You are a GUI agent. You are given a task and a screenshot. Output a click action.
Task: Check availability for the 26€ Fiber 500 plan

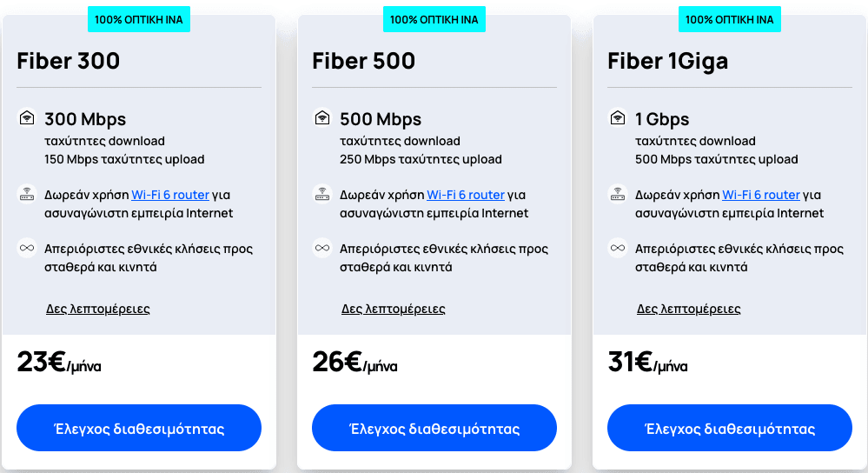coord(434,428)
